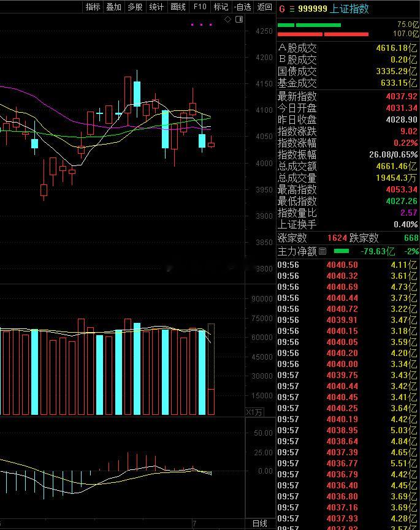
Task: Select tick row with price 4040.00
Action: 348,364
